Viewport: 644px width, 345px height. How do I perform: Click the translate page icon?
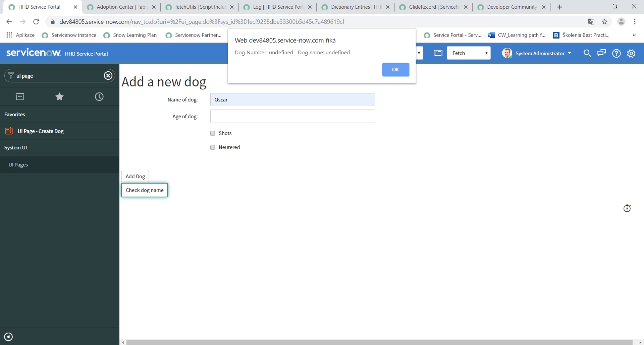(591, 22)
